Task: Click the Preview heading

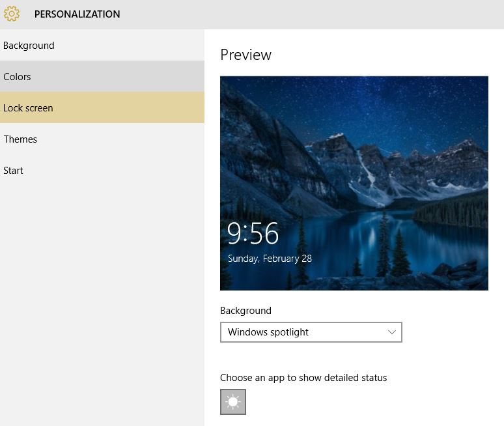Action: click(246, 55)
